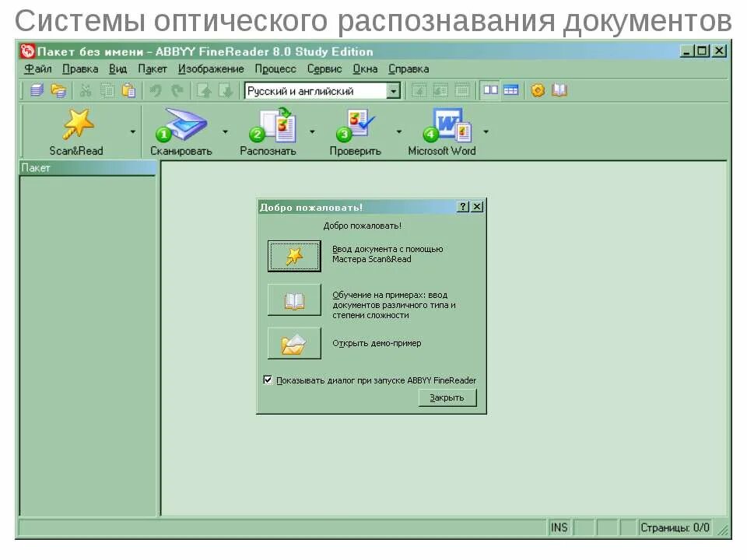Expand the Scan&Read button dropdown arrow
This screenshot has width=747, height=560.
tap(133, 132)
